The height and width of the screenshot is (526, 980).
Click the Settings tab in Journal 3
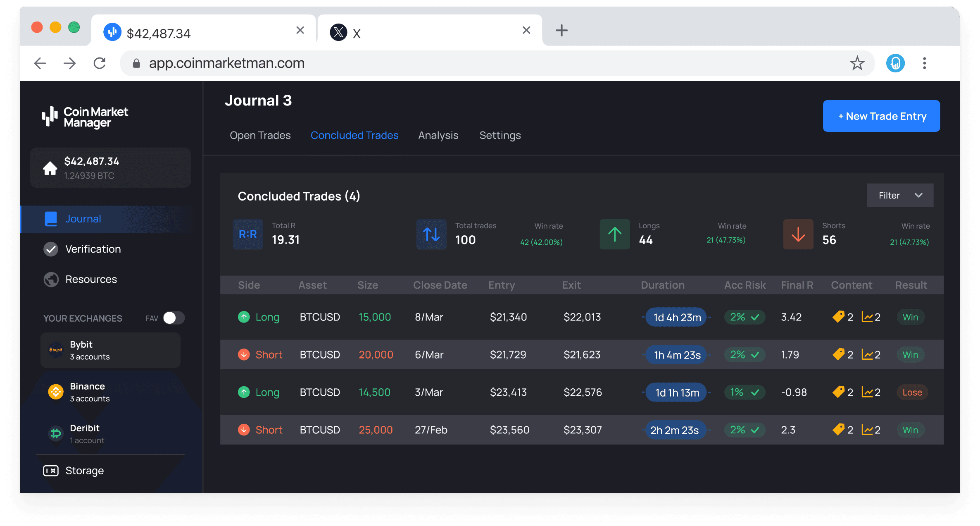tap(500, 136)
